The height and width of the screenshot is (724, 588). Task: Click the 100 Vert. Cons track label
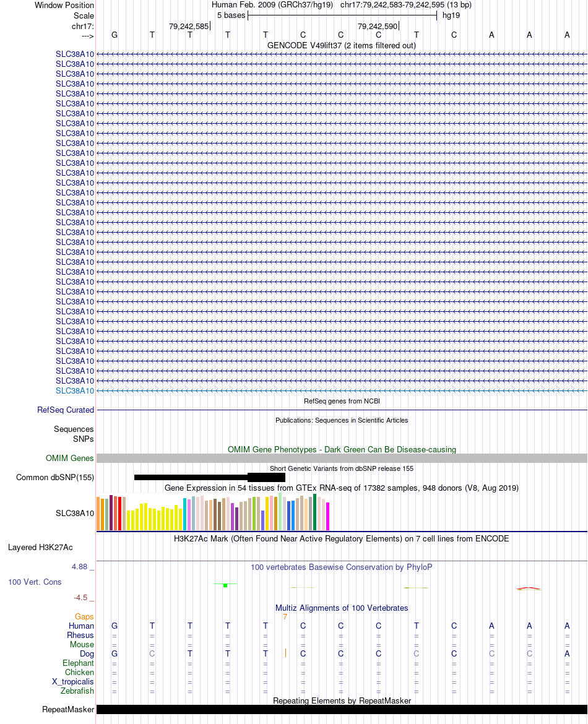pyautogui.click(x=35, y=582)
